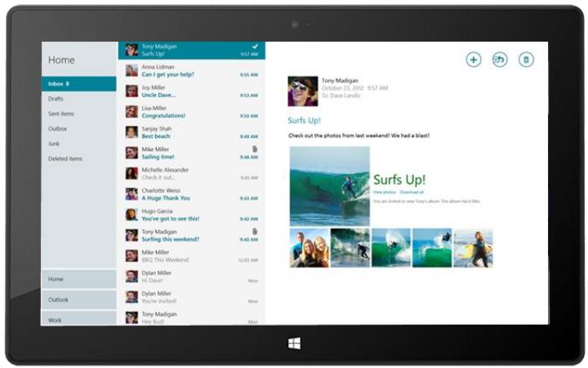Viewport: 588px width, 368px height.
Task: Open the 'Check it out...' email from Michelle Alexander
Action: point(192,174)
